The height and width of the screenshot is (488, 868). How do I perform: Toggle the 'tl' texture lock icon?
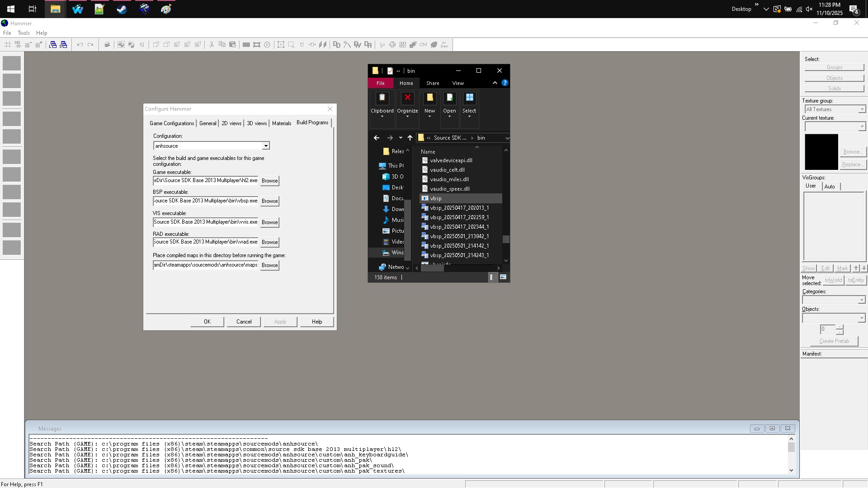point(302,45)
